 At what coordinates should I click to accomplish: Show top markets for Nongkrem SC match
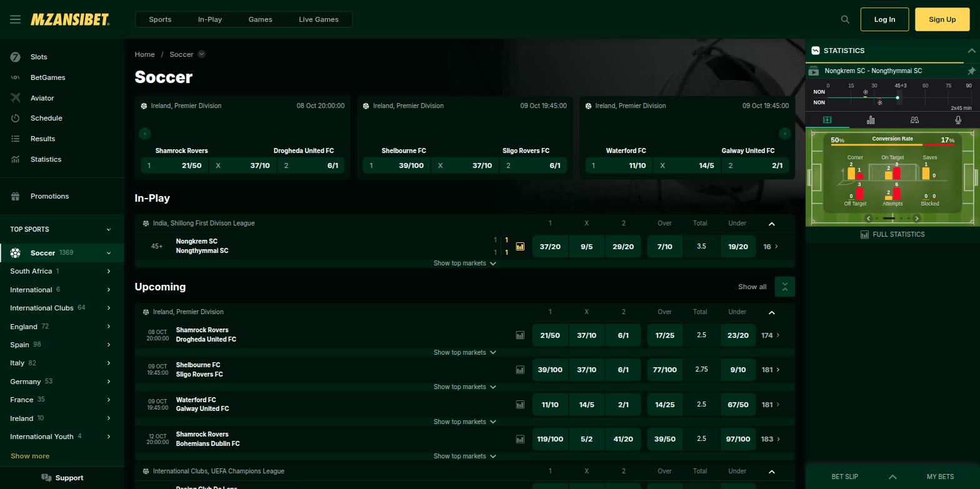[464, 264]
